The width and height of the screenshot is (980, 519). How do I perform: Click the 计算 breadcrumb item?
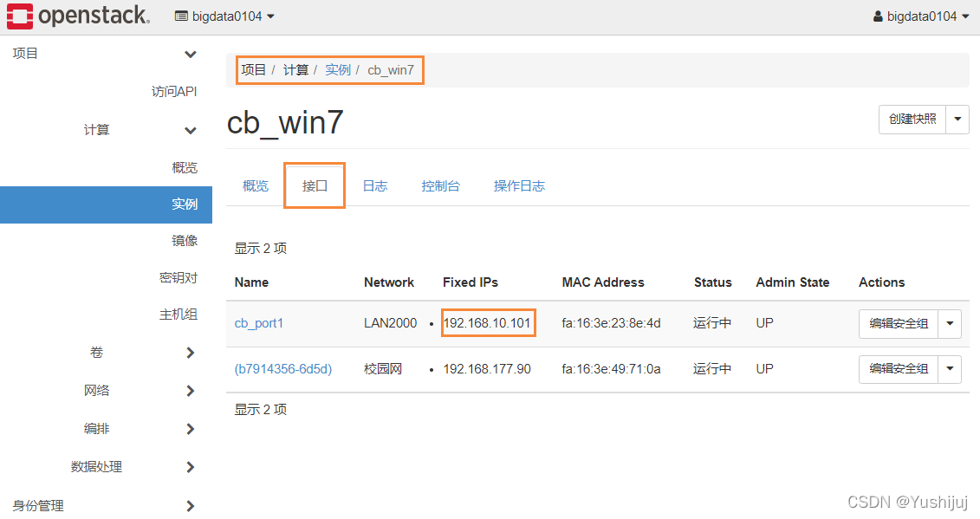pyautogui.click(x=295, y=70)
